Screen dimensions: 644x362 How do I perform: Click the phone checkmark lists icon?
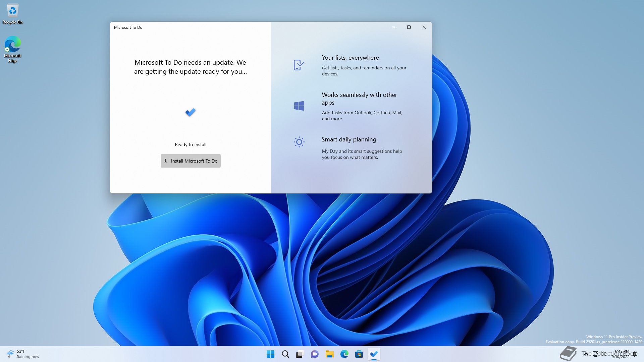click(299, 65)
